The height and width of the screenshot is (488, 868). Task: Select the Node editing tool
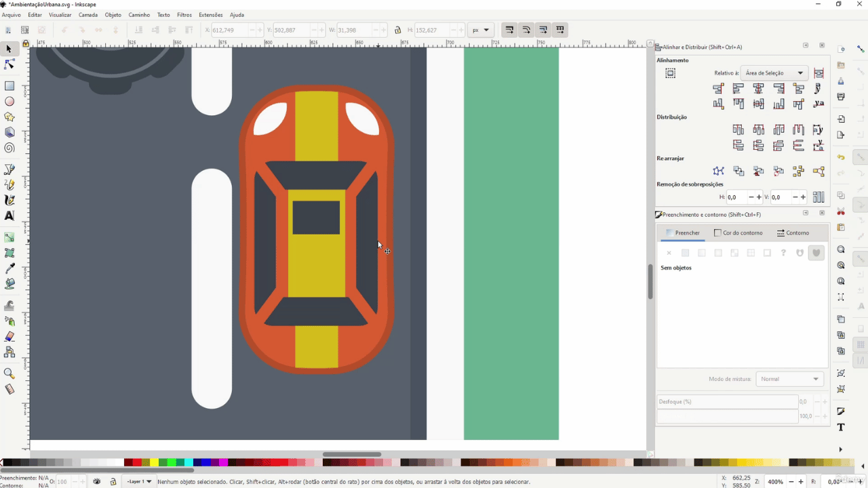coord(9,64)
